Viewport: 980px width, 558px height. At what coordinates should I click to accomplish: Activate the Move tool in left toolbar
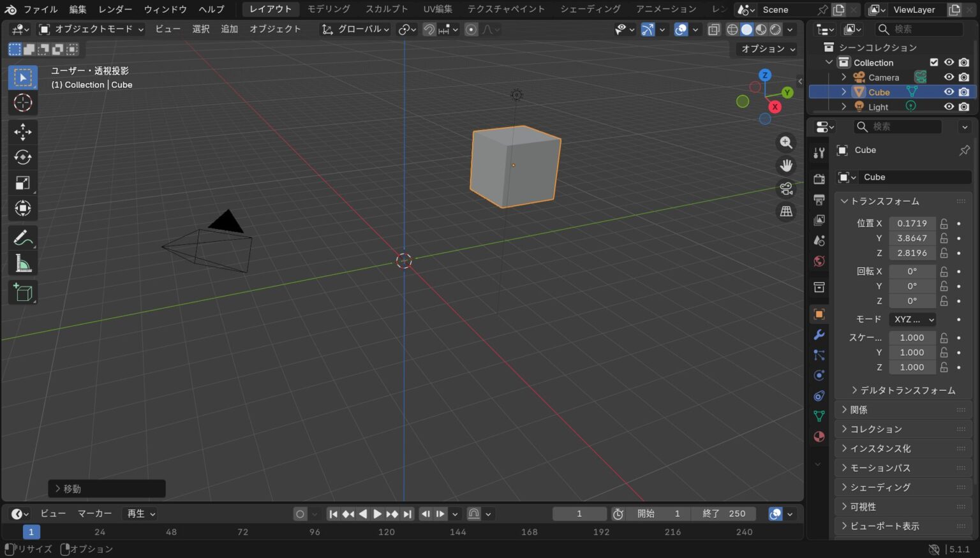coord(23,131)
